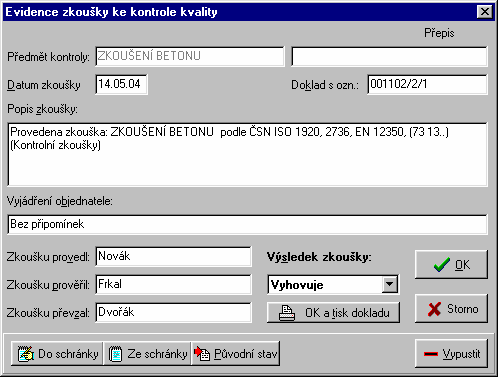Image resolution: width=498 pixels, height=377 pixels.
Task: Click the Popis zkoušky label
Action: [x=42, y=109]
